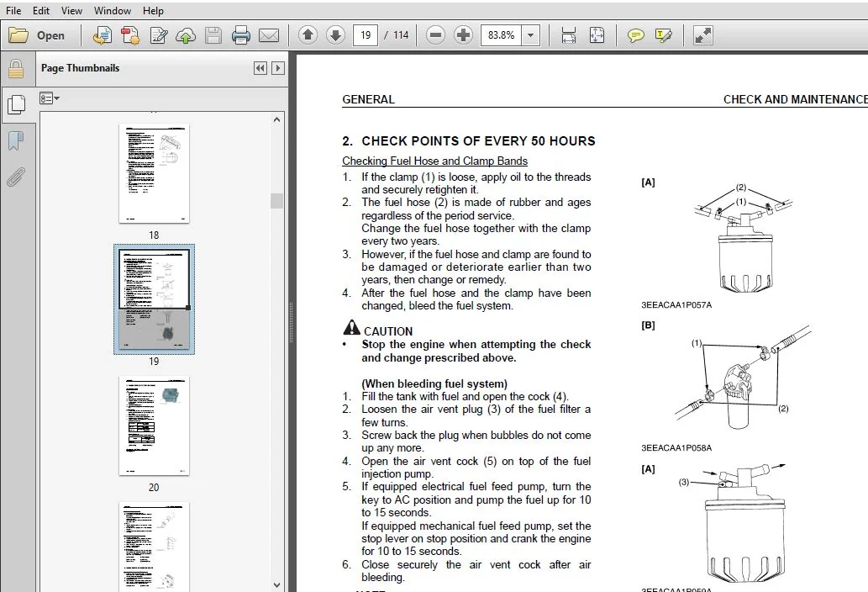
Task: Click the upload to cloud icon
Action: click(186, 35)
